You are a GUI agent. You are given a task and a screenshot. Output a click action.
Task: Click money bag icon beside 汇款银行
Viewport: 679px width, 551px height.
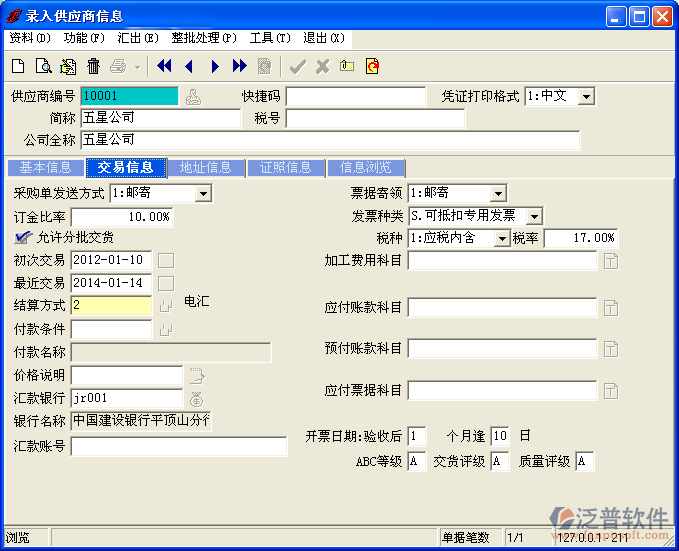pyautogui.click(x=196, y=399)
